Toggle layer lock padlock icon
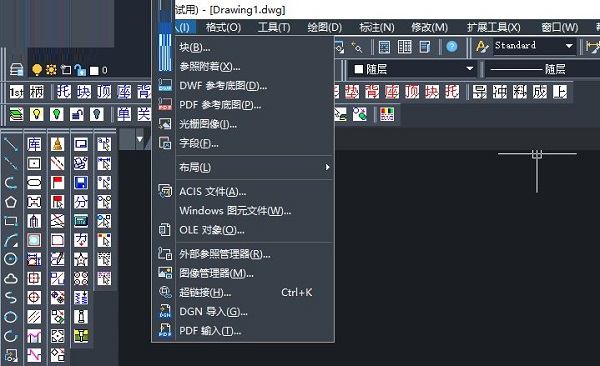Viewport: 600px width, 366px height. click(x=80, y=70)
